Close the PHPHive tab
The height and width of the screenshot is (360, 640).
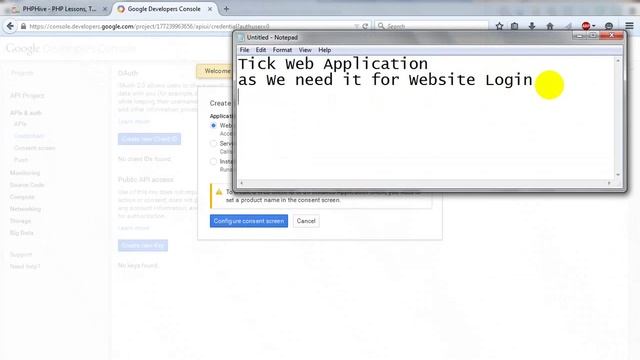(105, 9)
